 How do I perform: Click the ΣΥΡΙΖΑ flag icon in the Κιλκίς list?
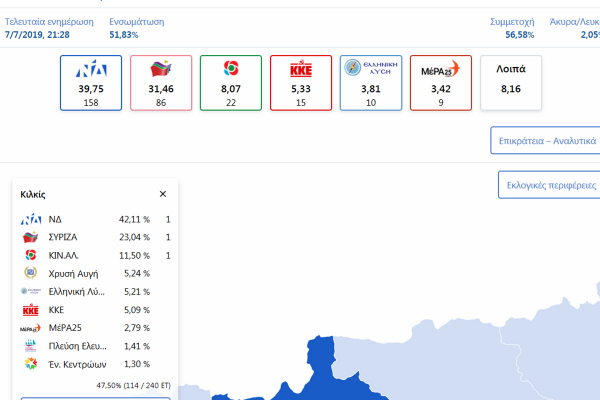pos(31,237)
